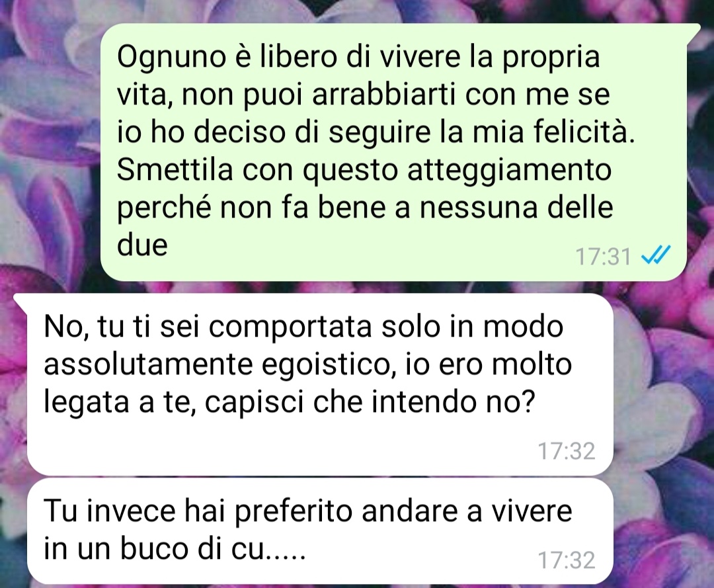This screenshot has width=714, height=588.
Task: Tap the blue double-check read receipt icon
Action: pyautogui.click(x=656, y=255)
